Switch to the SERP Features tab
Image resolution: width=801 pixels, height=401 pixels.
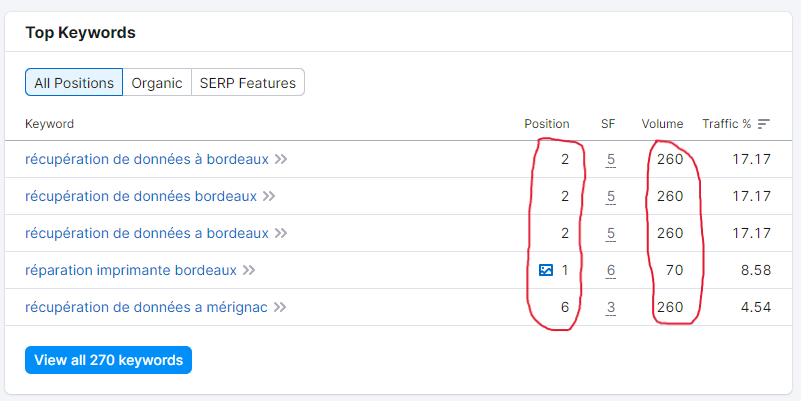tap(248, 83)
